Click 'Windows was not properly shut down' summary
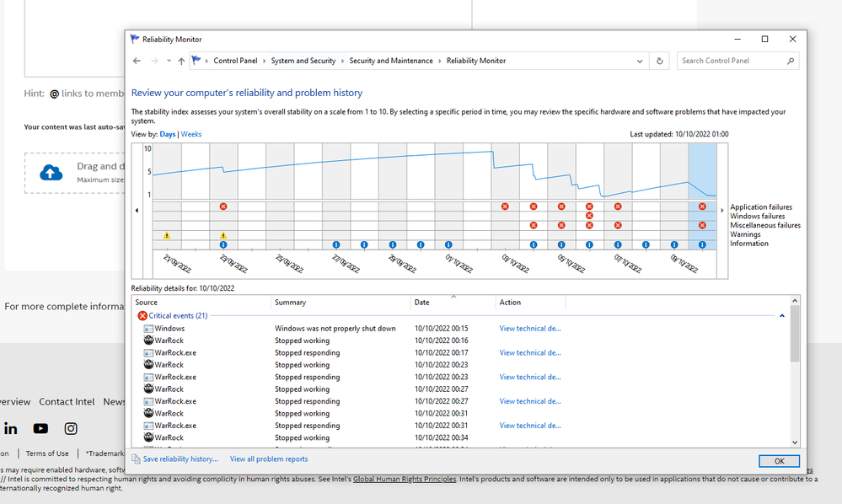 point(335,329)
